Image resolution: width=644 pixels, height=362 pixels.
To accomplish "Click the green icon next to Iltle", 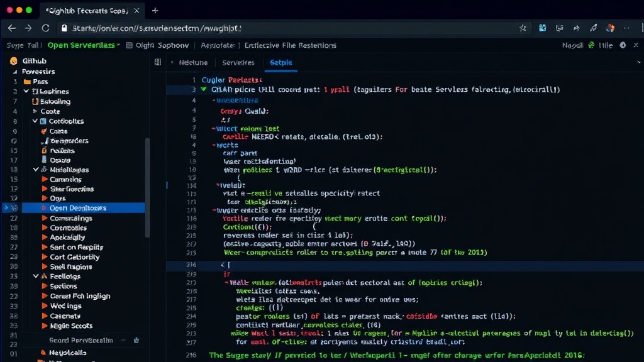I will [x=591, y=45].
